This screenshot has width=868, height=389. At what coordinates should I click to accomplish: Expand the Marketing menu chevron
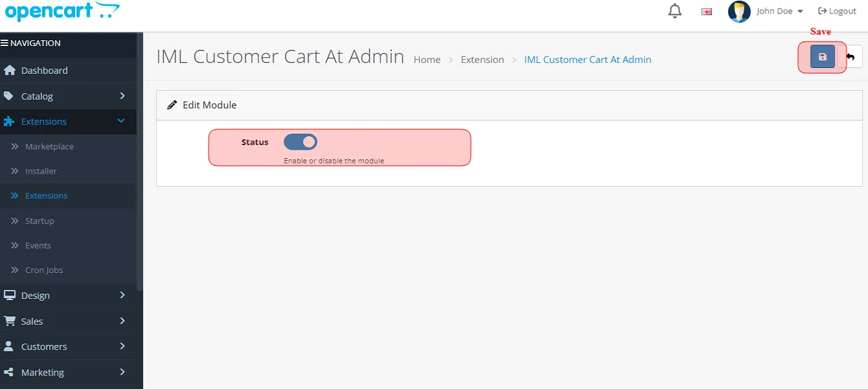122,372
